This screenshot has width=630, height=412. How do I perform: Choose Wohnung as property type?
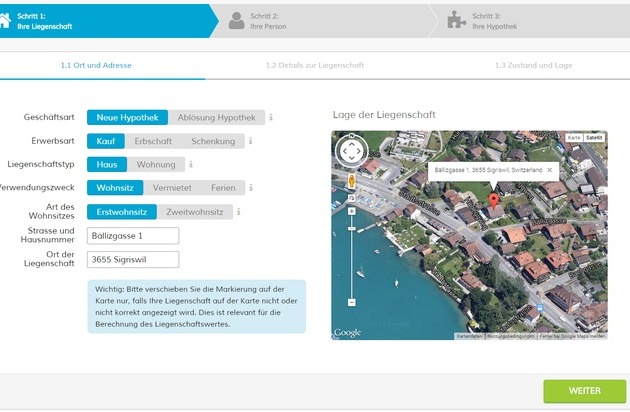155,165
